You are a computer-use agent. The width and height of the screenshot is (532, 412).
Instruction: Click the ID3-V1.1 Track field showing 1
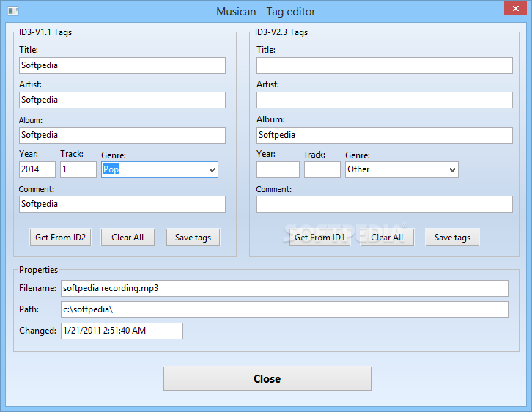point(78,169)
